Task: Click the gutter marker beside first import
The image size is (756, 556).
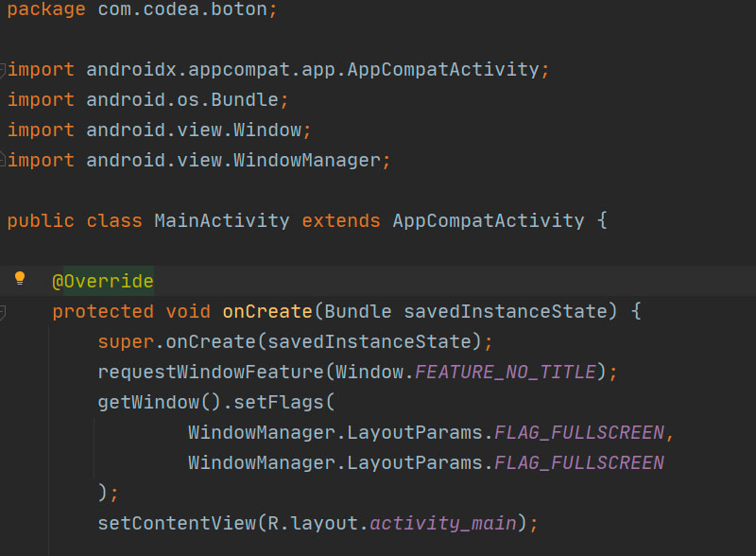Action: click(x=5, y=67)
